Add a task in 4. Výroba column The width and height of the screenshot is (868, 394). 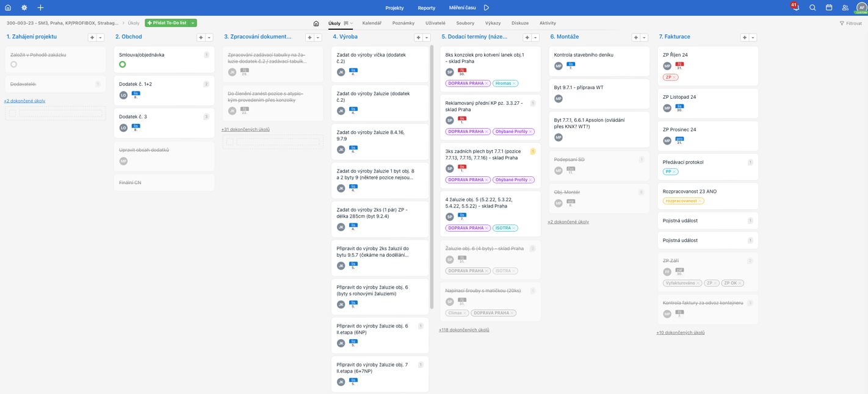pyautogui.click(x=418, y=37)
